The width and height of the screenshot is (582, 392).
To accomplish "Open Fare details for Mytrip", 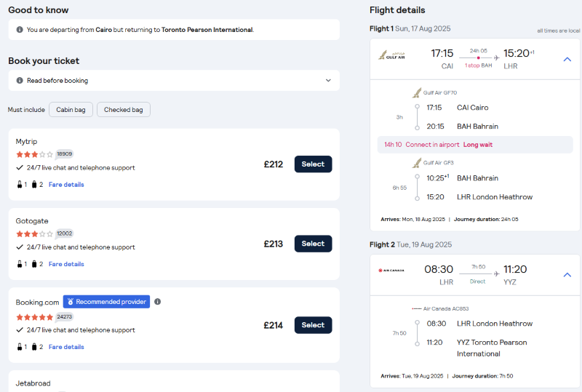I will click(66, 185).
